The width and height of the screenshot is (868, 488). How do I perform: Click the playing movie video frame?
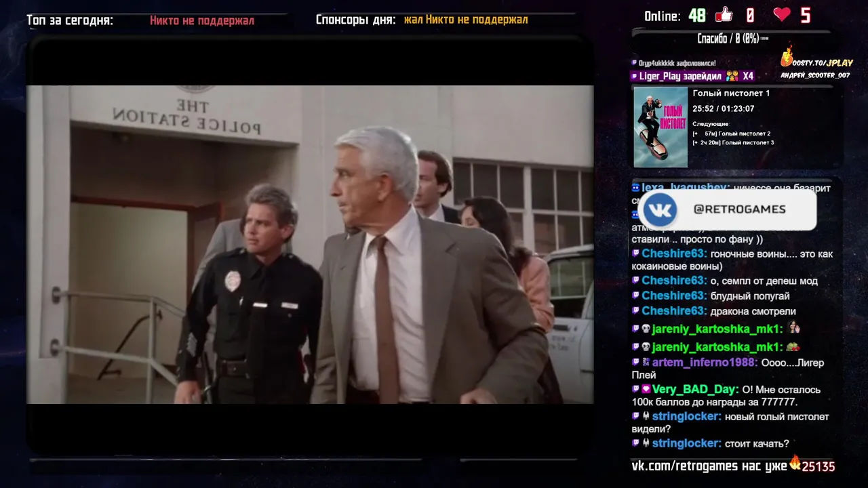click(x=310, y=244)
